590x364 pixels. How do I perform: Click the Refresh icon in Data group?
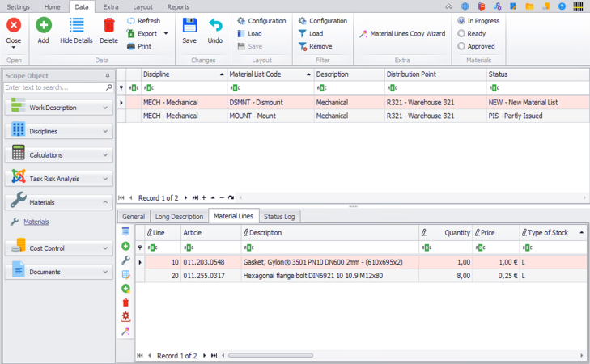click(131, 21)
